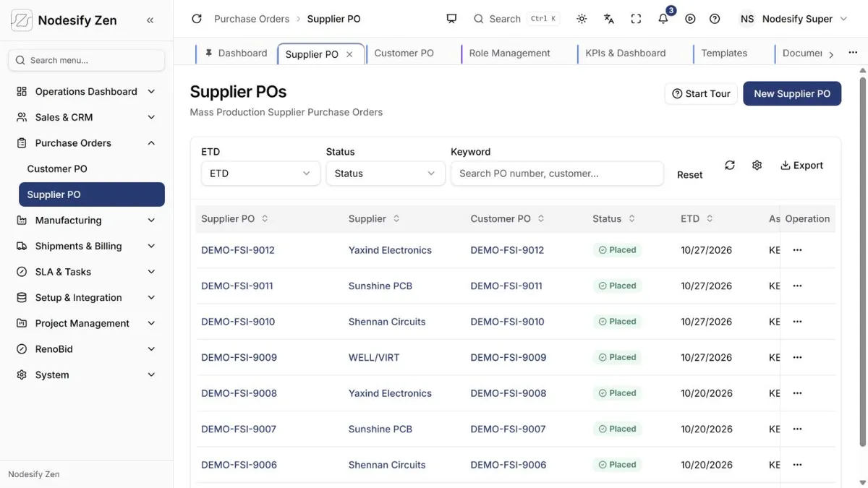Open the presentation screen icon in the header
The width and height of the screenshot is (868, 488).
451,19
